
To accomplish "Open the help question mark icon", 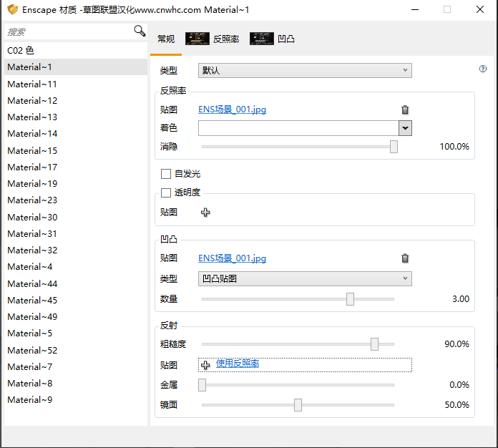I will coord(483,69).
